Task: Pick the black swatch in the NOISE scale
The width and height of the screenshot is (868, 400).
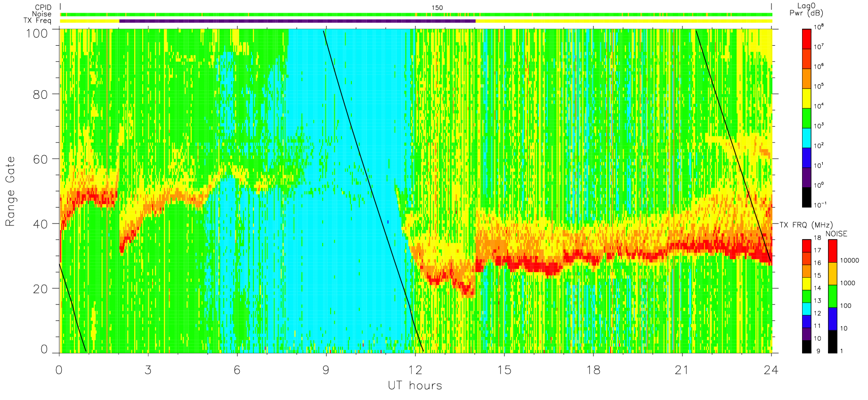Action: coord(833,342)
